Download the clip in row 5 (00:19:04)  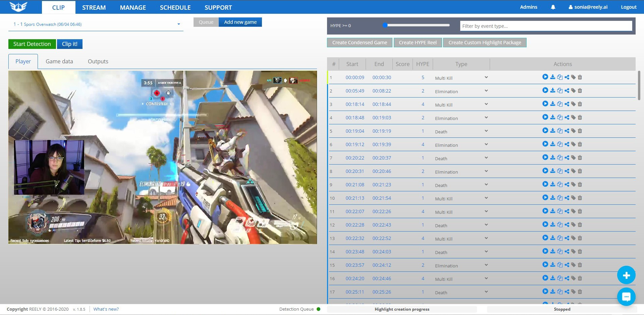coord(552,131)
